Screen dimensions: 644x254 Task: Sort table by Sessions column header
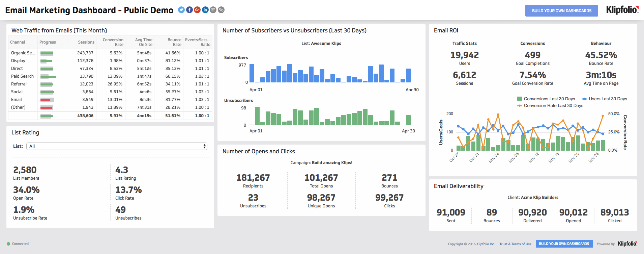[x=86, y=42]
